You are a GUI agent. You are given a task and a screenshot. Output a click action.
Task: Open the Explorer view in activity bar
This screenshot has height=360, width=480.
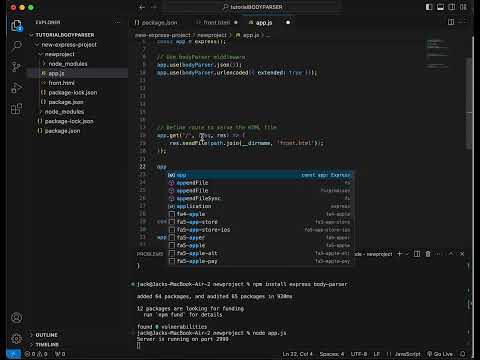click(x=16, y=25)
